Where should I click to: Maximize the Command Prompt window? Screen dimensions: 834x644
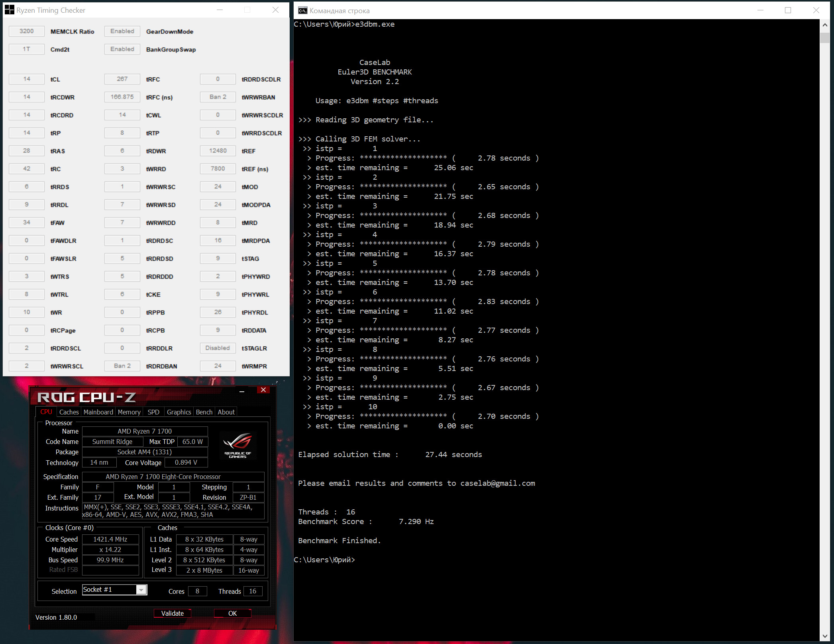click(x=788, y=10)
